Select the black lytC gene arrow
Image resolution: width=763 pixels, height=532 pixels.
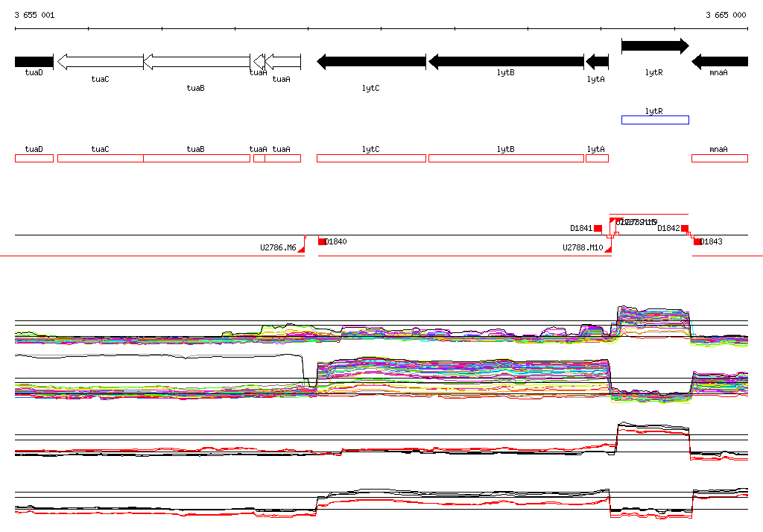click(371, 62)
